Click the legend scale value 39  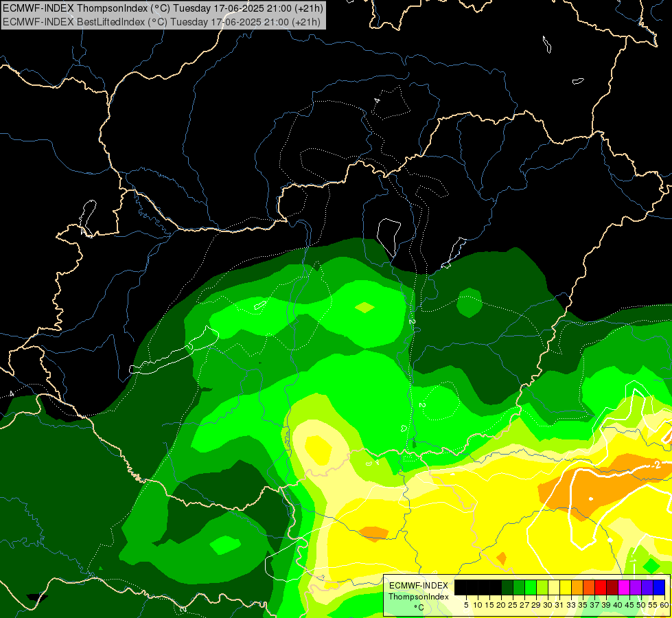point(607,605)
